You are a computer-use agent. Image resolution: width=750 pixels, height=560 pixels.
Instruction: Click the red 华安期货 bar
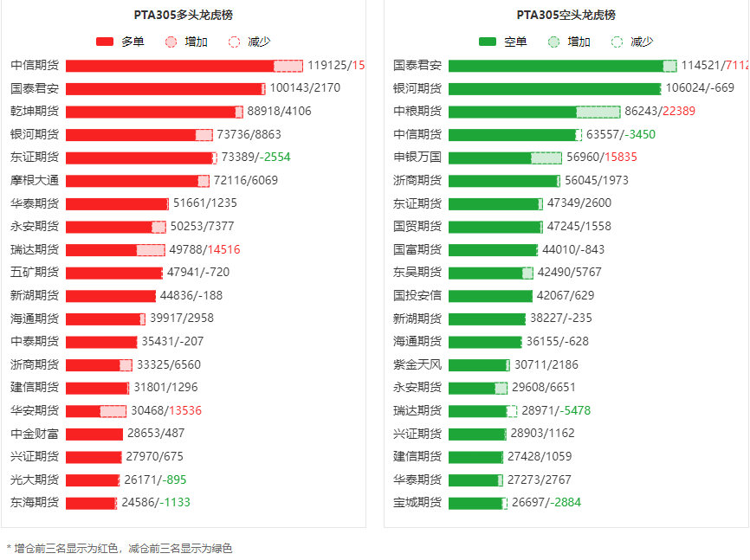[x=83, y=411]
